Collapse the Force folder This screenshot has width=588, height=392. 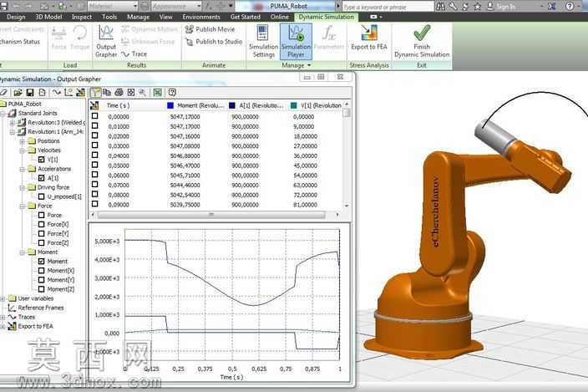click(x=22, y=206)
